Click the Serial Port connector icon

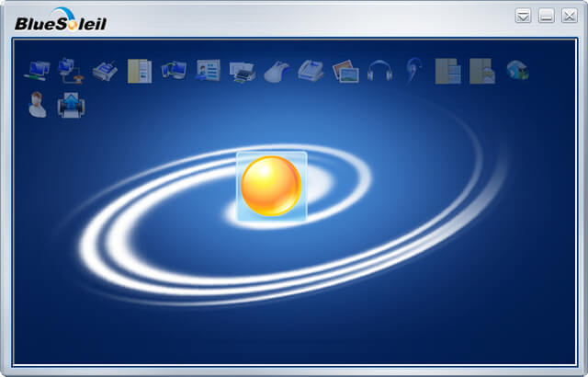[x=105, y=70]
